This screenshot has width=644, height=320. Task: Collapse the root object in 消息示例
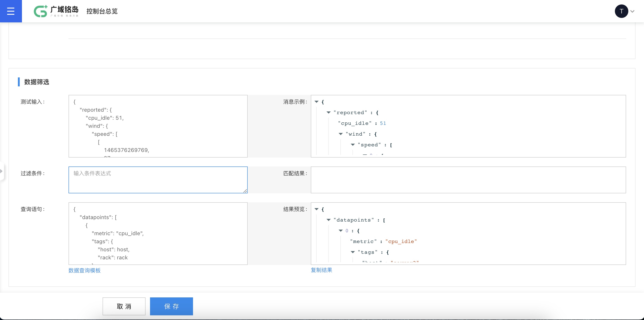pyautogui.click(x=316, y=102)
